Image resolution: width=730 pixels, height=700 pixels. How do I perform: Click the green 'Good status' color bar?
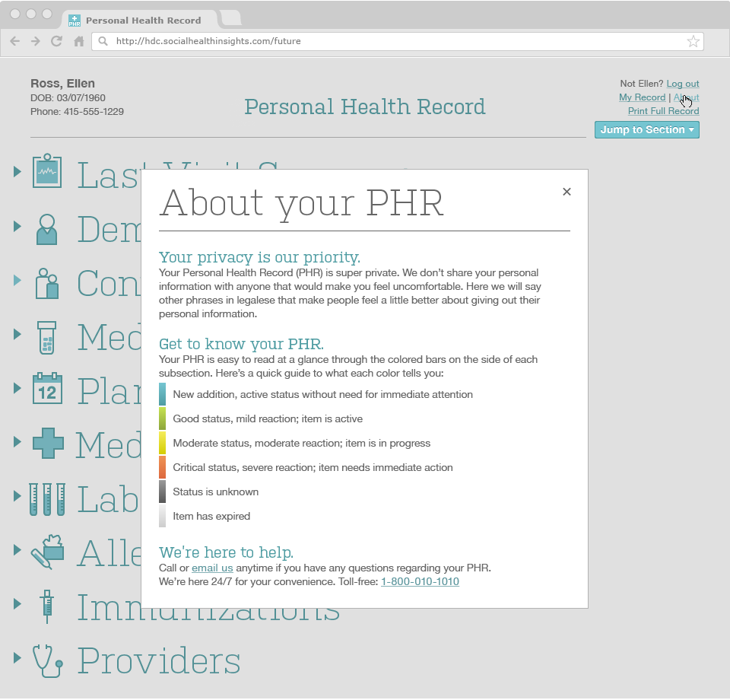[x=162, y=418]
